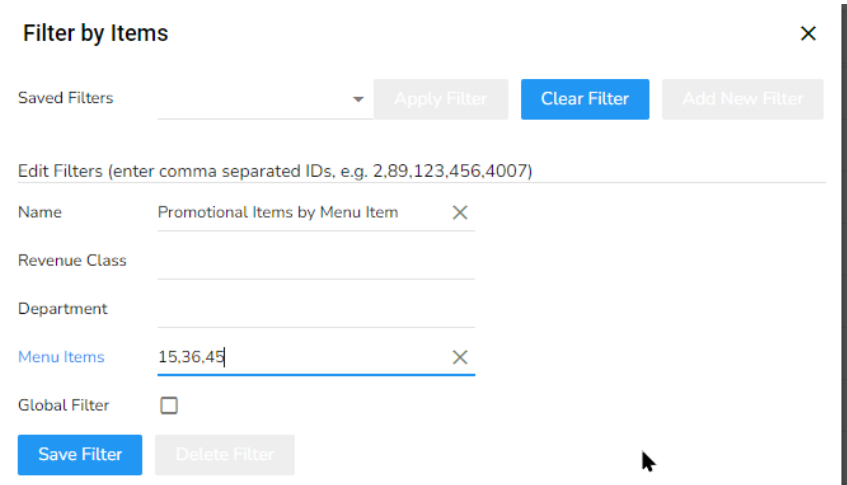
Task: Click the Department label
Action: (x=63, y=309)
